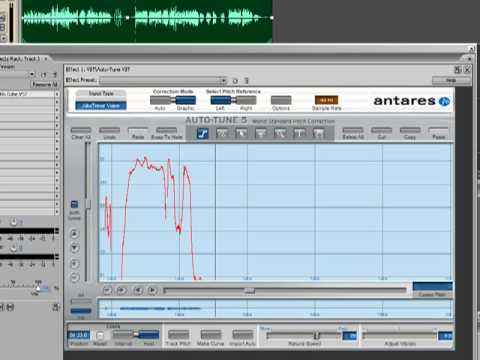Click the horizontal scrollbar thumb under graph

point(249,291)
